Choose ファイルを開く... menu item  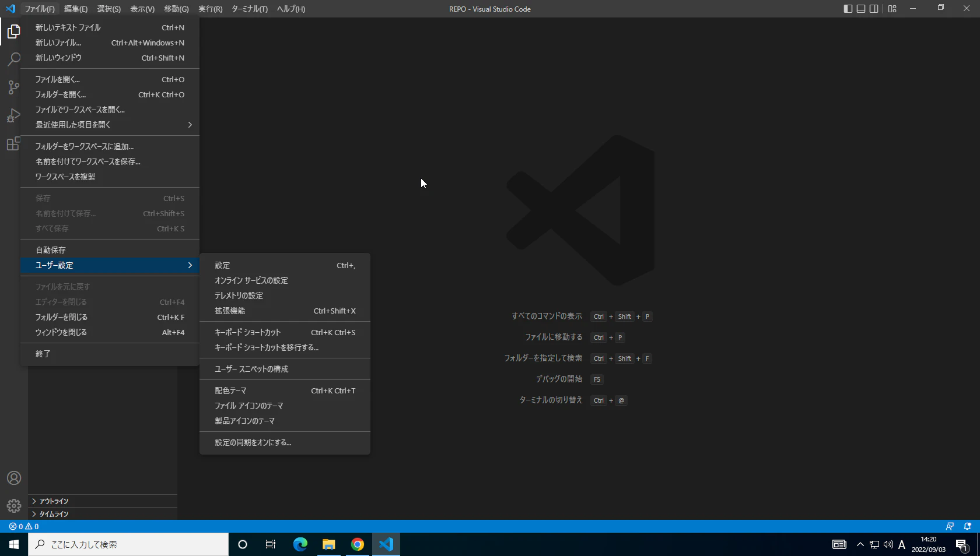(x=110, y=79)
